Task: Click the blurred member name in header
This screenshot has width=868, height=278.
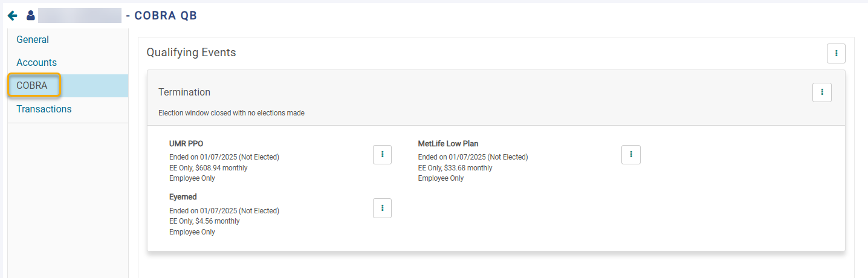Action: (80, 16)
